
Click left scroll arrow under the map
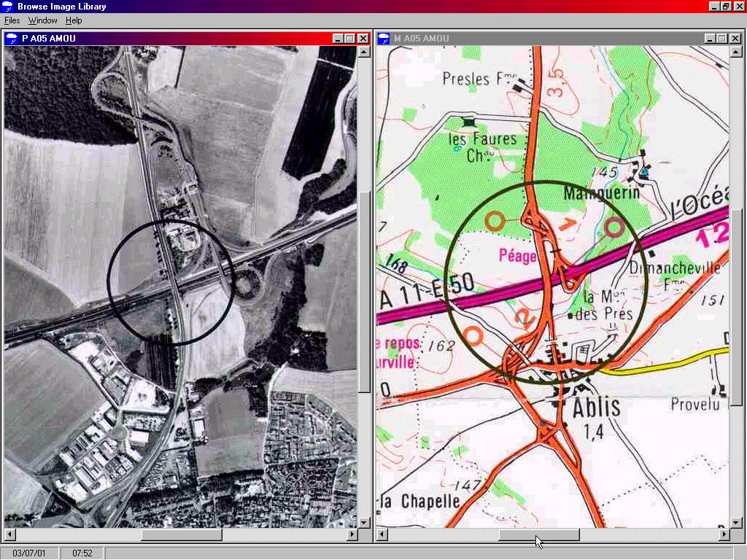382,535
